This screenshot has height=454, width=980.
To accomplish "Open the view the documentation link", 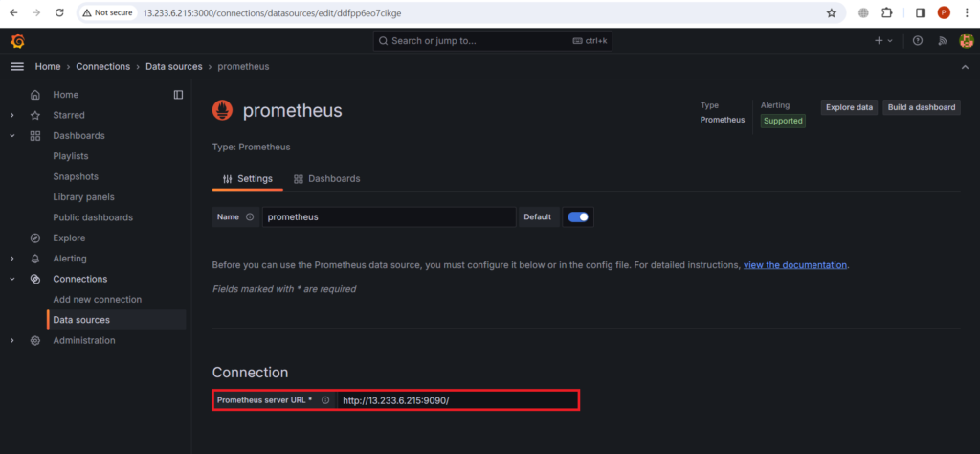I will click(x=795, y=265).
